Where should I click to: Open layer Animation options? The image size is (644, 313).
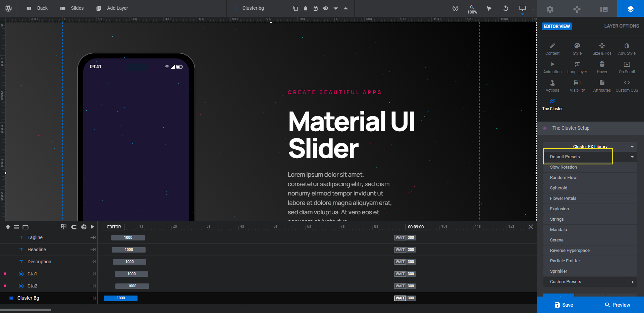[x=552, y=68]
